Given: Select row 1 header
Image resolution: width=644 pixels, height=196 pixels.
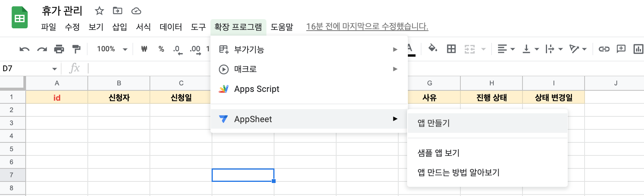Looking at the screenshot, I should point(12,97).
